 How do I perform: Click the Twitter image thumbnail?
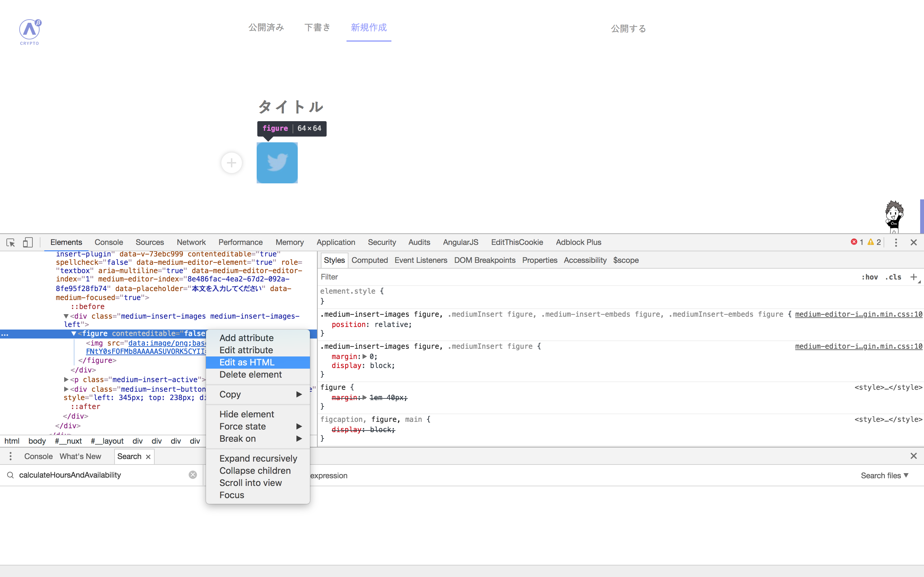[x=277, y=163]
